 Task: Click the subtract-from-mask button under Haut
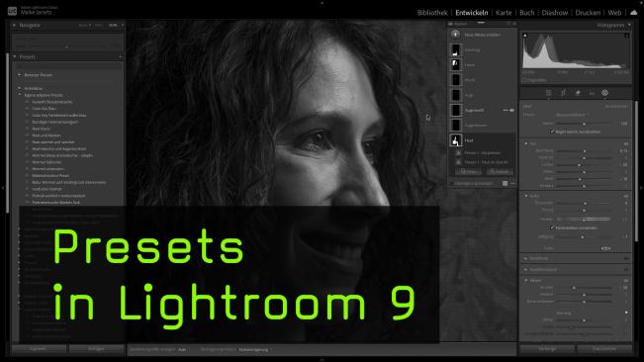coord(499,171)
